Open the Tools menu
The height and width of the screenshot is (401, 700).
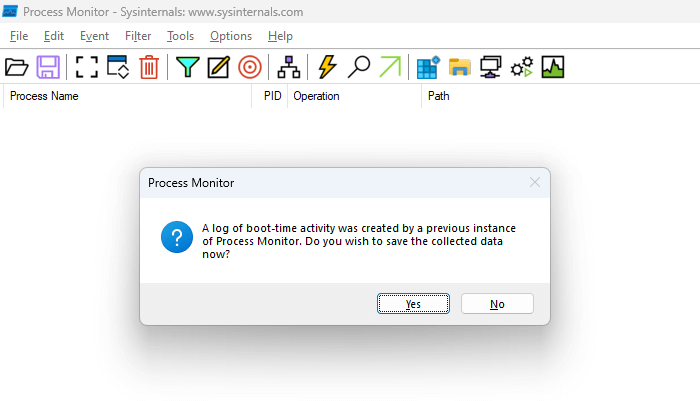pyautogui.click(x=180, y=36)
